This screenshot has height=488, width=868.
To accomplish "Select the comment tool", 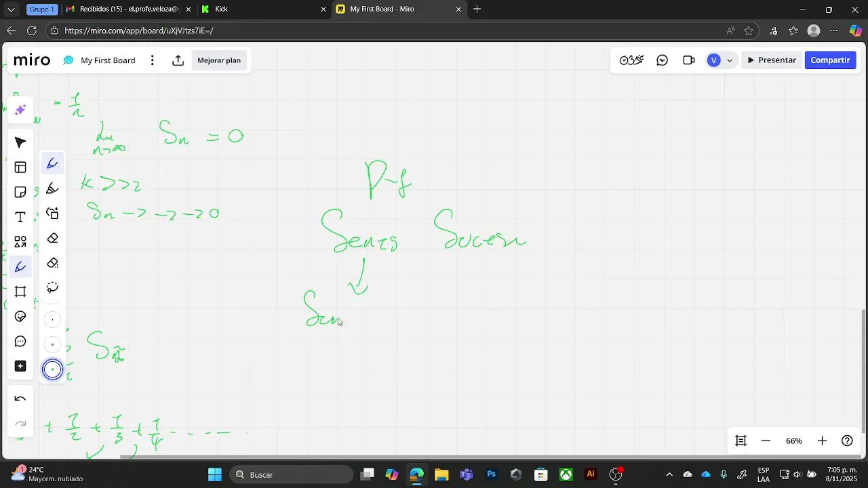I will pos(20,342).
